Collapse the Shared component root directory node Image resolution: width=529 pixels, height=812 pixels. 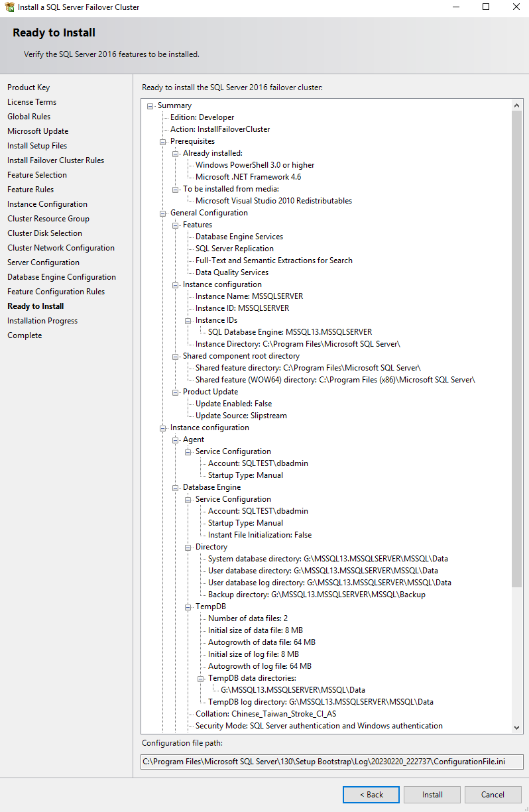point(176,356)
